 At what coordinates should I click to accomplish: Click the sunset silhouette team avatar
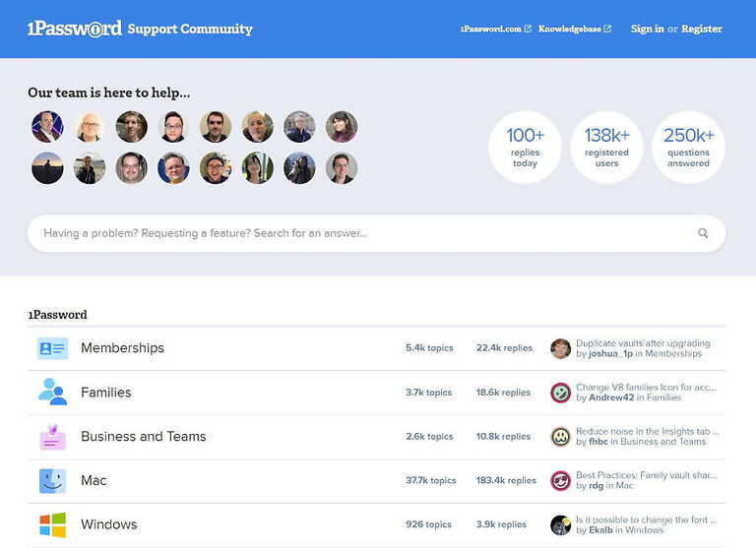tap(47, 168)
